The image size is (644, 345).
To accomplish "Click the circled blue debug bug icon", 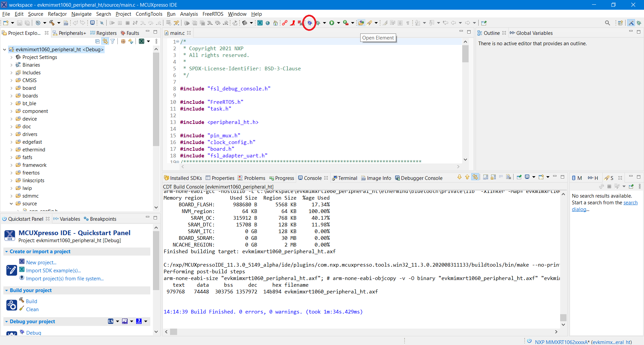I will click(x=310, y=23).
